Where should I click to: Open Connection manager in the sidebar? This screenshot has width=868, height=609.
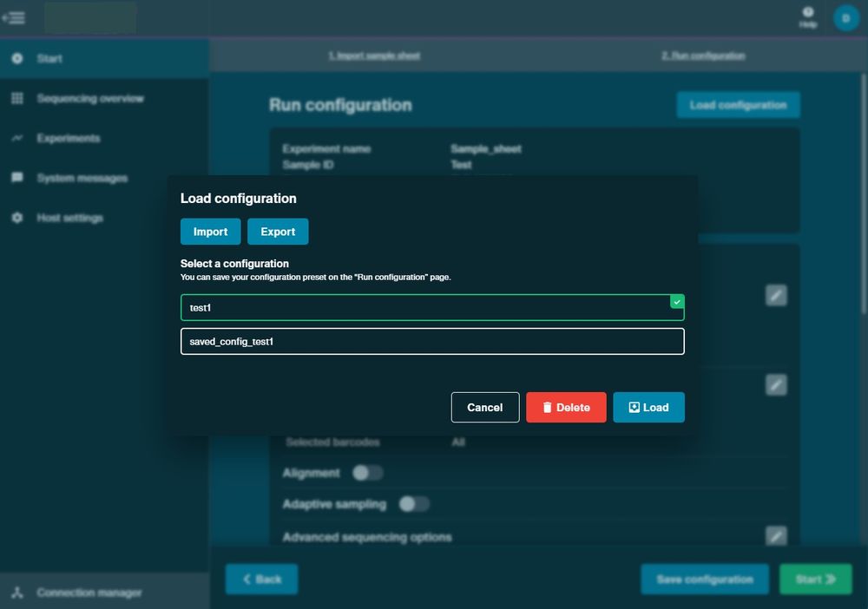click(x=105, y=593)
